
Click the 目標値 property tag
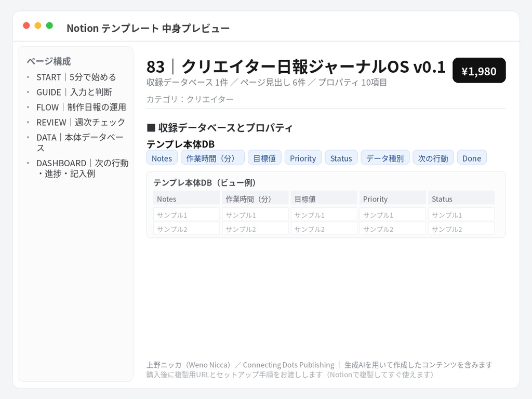264,158
